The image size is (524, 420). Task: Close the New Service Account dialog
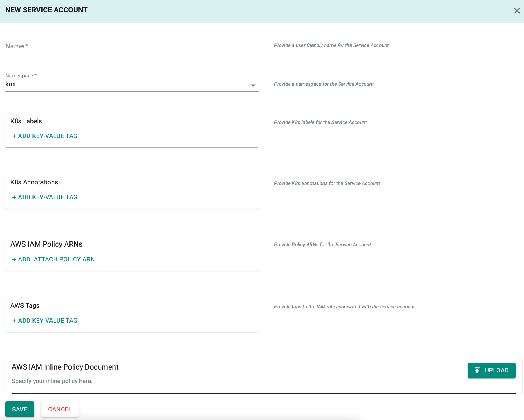coord(517,11)
